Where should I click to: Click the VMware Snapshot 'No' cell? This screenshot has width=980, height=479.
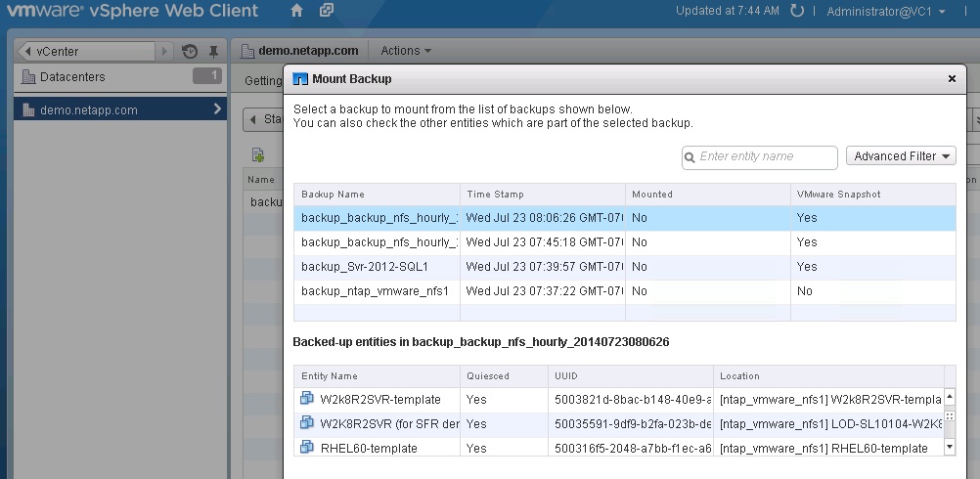[873, 291]
